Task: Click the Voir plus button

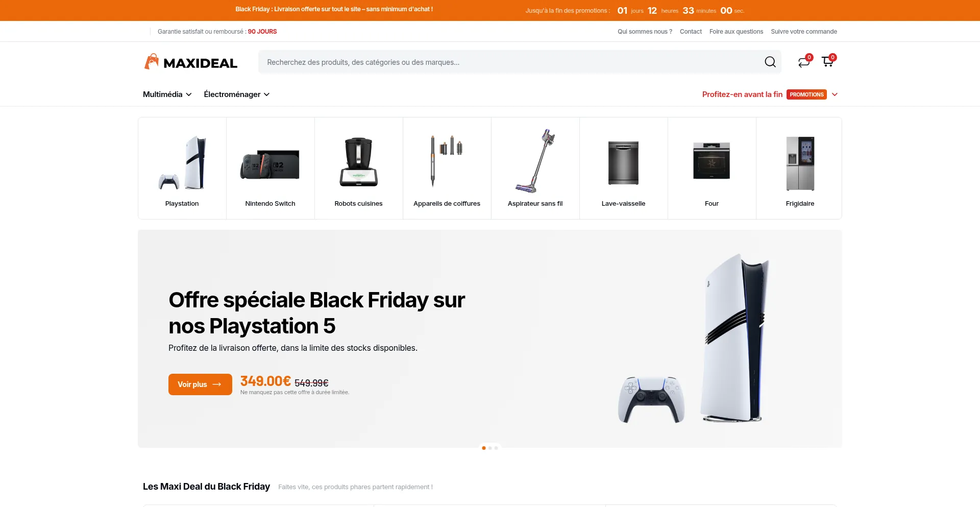Action: pos(200,384)
